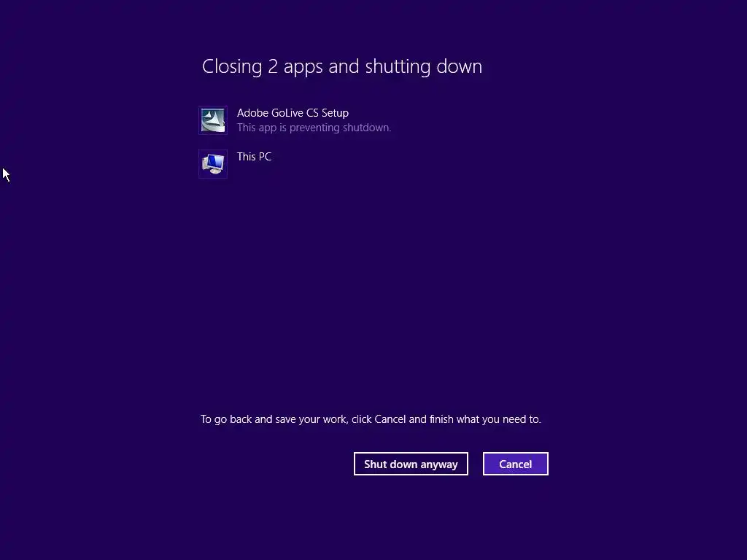
Task: Click Shut down anyway
Action: tap(411, 464)
